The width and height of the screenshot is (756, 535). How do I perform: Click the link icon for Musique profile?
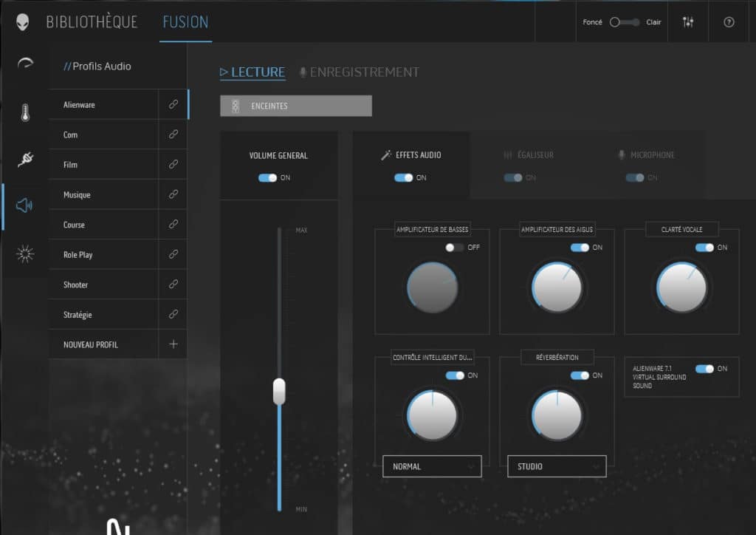[x=173, y=194]
